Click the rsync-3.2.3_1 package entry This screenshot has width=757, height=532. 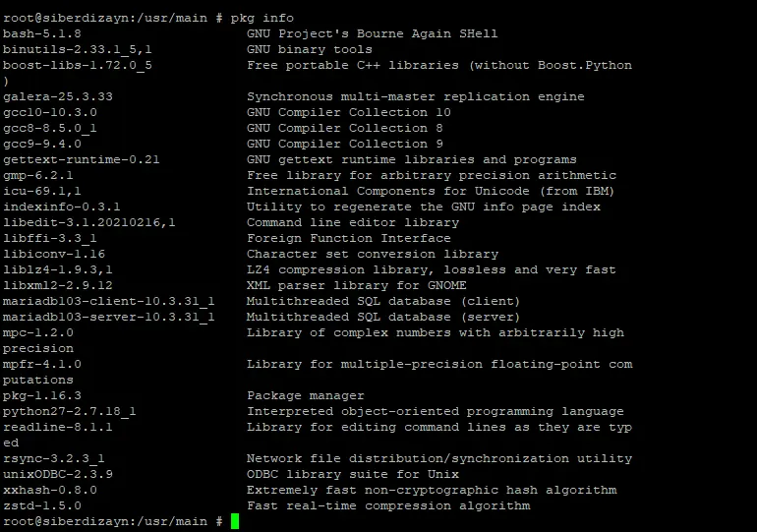coord(54,458)
